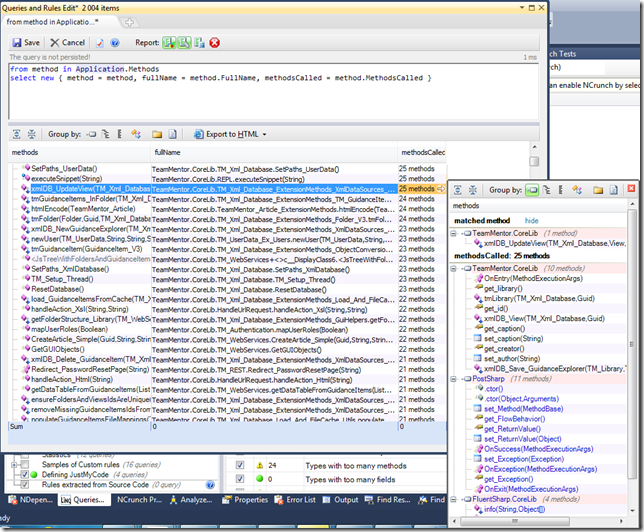This screenshot has width=644, height=532.
Task: Collapse the FluentSharp.CoreLib tree node
Action: click(455, 501)
